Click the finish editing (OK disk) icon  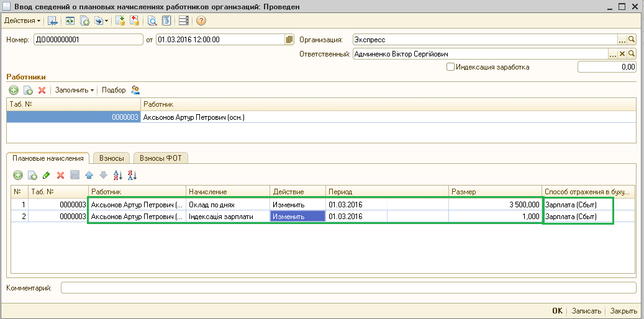75,175
